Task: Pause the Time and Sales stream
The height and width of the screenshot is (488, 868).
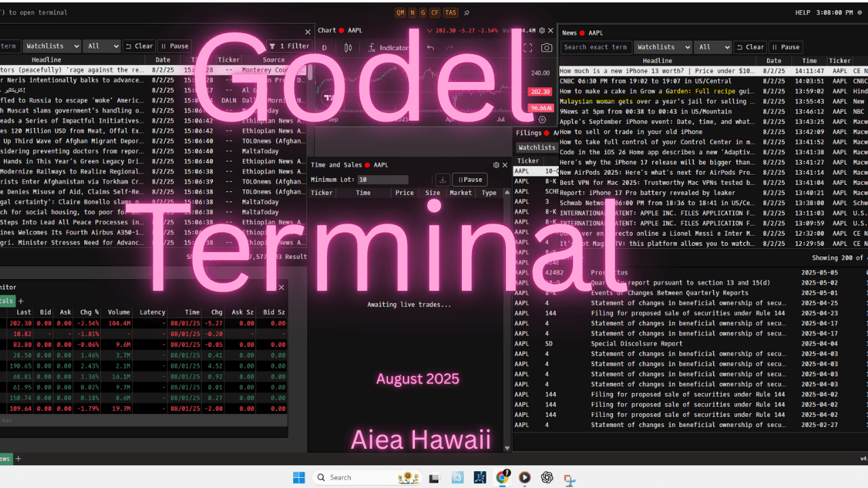Action: pos(469,180)
